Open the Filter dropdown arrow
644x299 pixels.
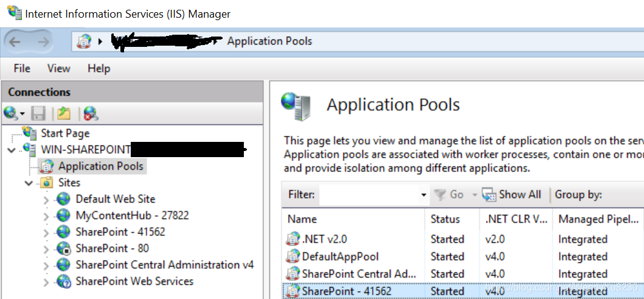423,195
